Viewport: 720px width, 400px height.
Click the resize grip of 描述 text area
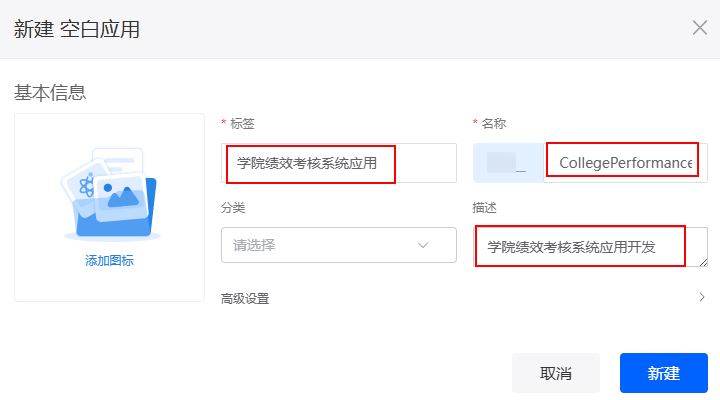(703, 263)
